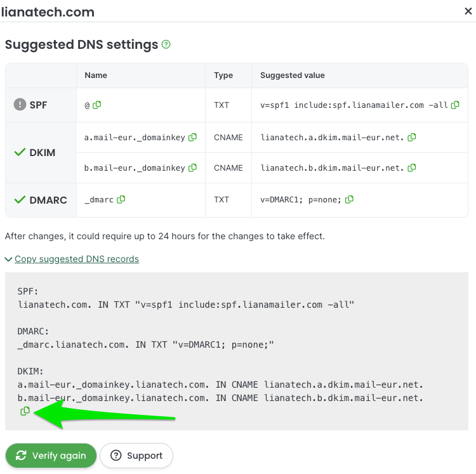Viewport: 476px width, 474px height.
Task: Click the SPF row label
Action: pyautogui.click(x=38, y=105)
